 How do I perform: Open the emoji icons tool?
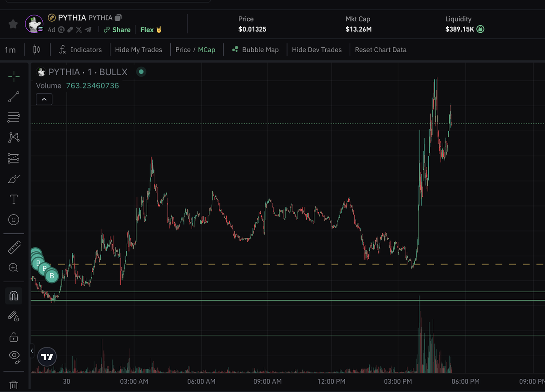click(x=14, y=220)
